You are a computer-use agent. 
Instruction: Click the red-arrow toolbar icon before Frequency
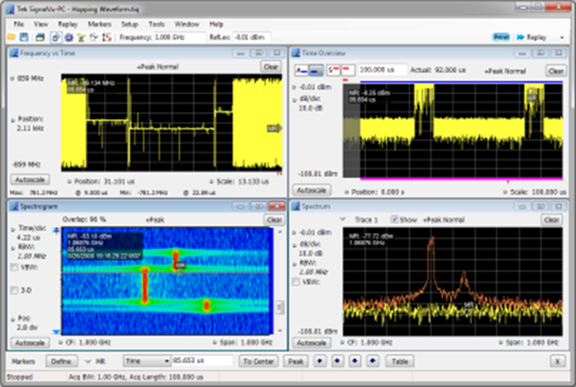(x=107, y=37)
